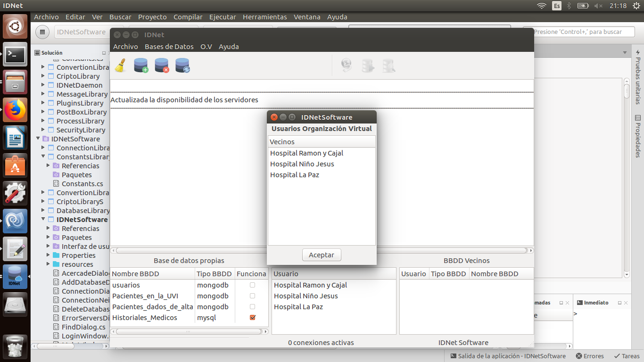Open Bases de Datos menu
The height and width of the screenshot is (362, 644).
(169, 47)
